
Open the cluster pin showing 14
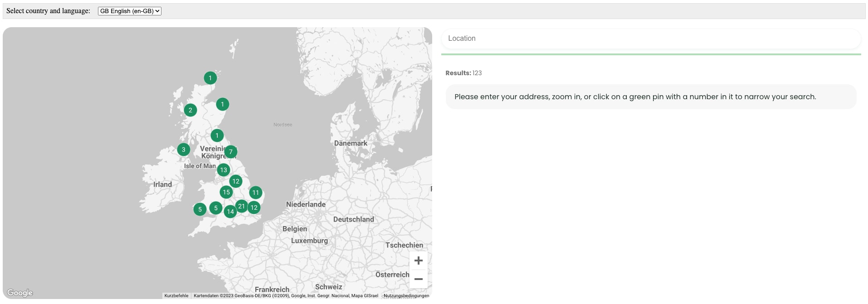[230, 212]
